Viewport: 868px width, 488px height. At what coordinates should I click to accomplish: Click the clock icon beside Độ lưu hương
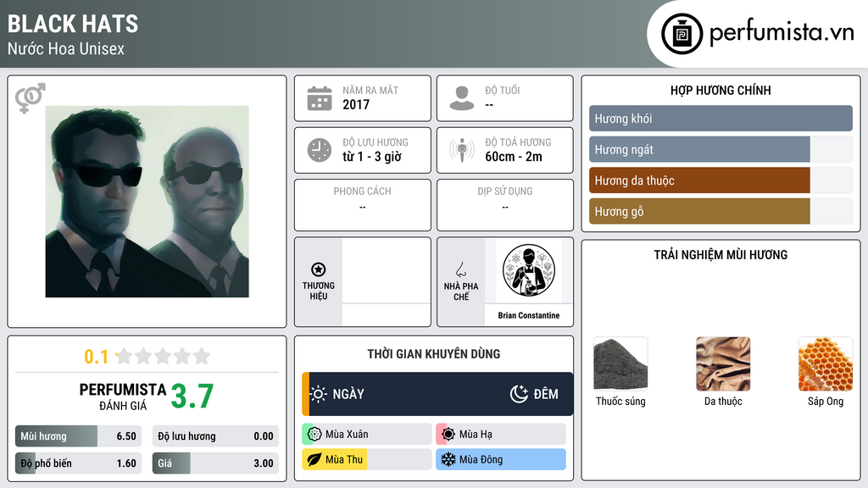[x=320, y=150]
